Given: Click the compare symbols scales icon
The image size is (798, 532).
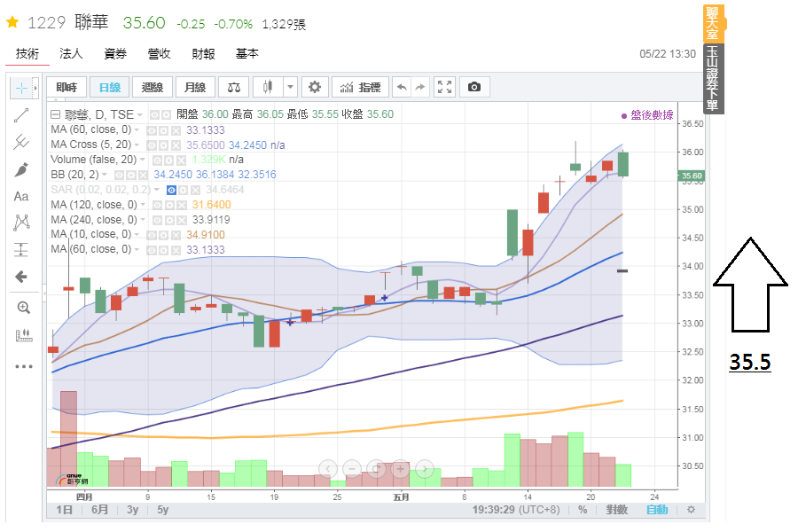Looking at the screenshot, I should (233, 87).
